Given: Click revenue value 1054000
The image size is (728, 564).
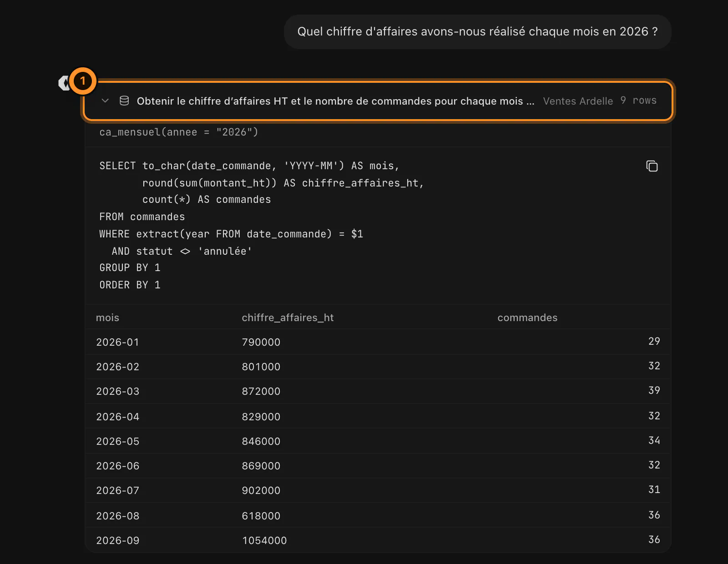Looking at the screenshot, I should coord(264,540).
